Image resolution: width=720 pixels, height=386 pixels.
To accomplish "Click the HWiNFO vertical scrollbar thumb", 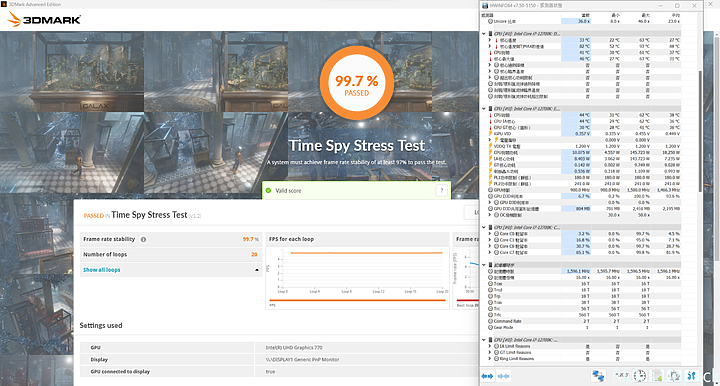I will 699,131.
